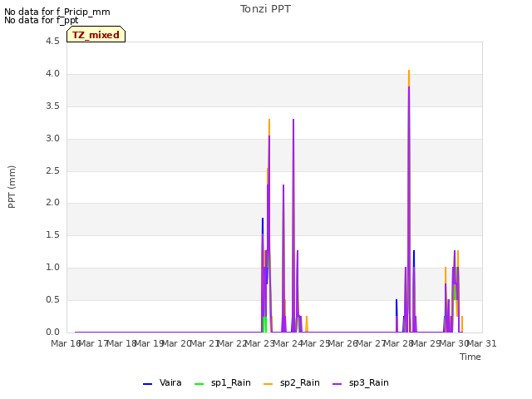Click the green sp1_Rain legend color marker
Screen dimensions: 532x399
tap(199, 384)
